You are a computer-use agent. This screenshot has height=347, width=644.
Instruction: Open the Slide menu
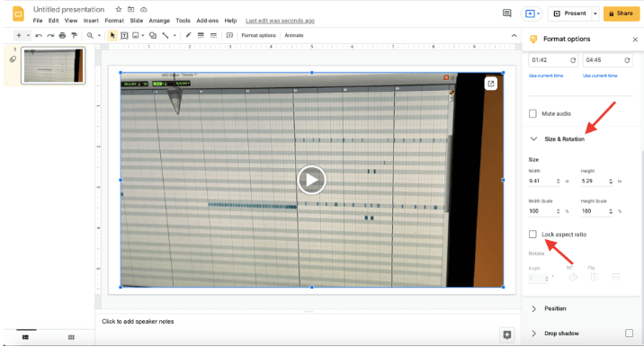[x=137, y=21]
